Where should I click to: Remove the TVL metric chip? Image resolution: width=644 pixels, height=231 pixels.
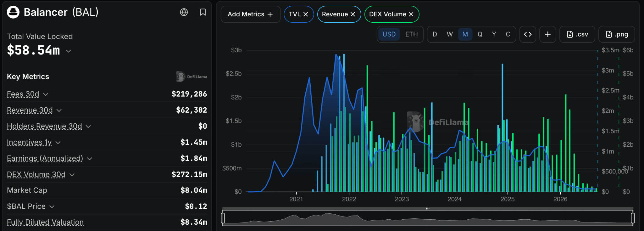306,14
